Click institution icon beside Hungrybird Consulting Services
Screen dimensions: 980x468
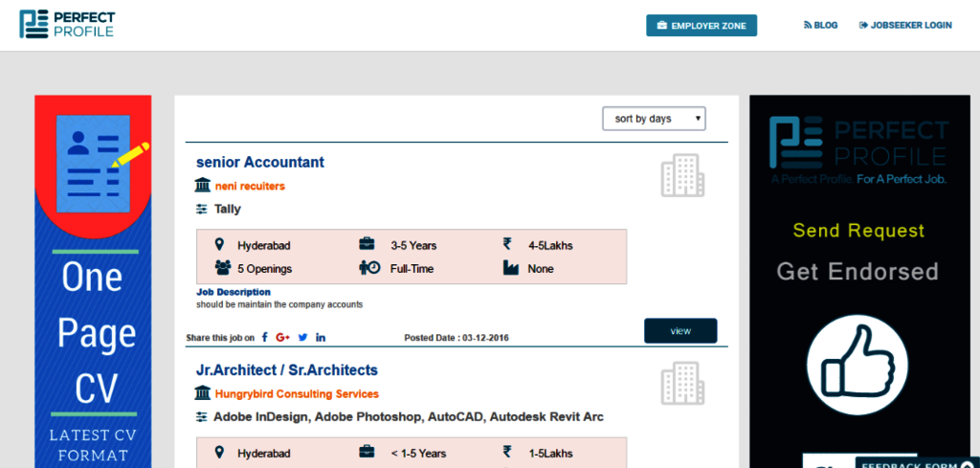coord(203,393)
